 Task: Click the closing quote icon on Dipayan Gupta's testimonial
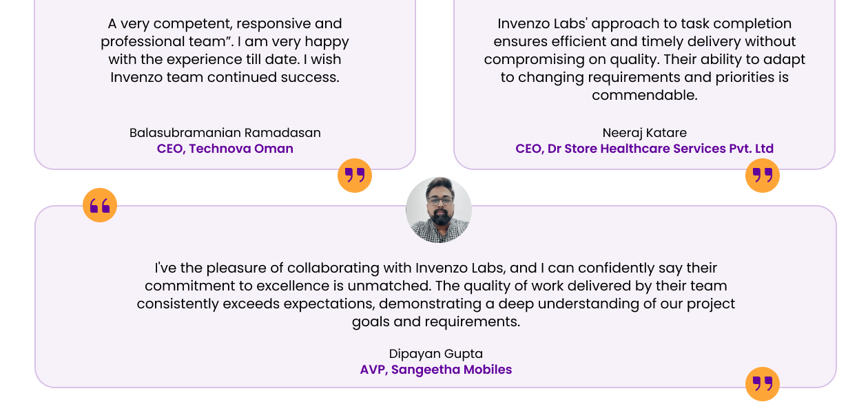pos(763,384)
